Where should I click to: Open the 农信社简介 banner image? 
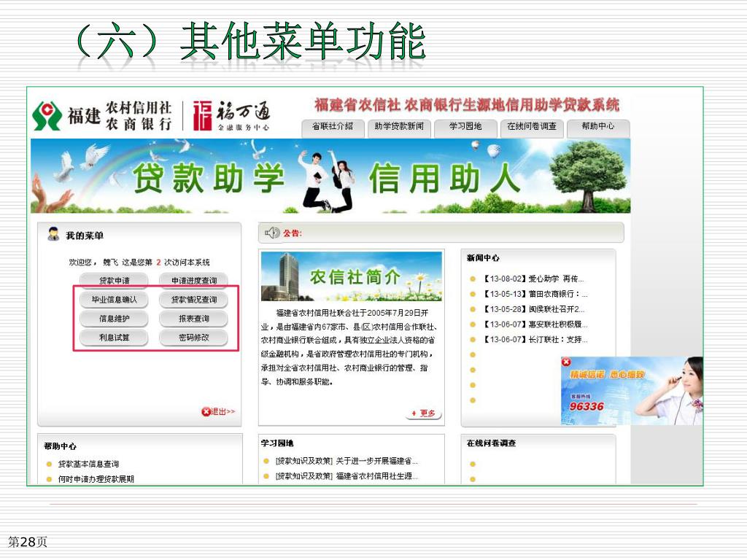pyautogui.click(x=352, y=276)
